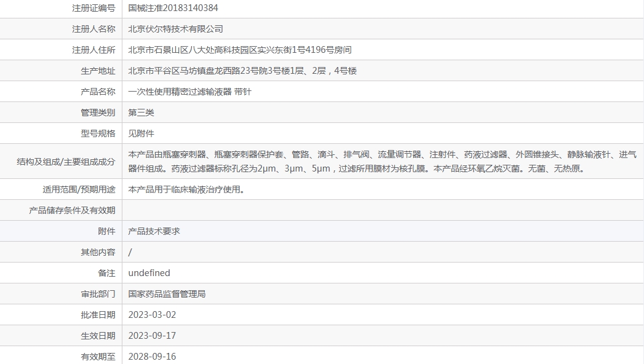The width and height of the screenshot is (644, 364).
Task: Click the 生效日期 label
Action: 98,336
